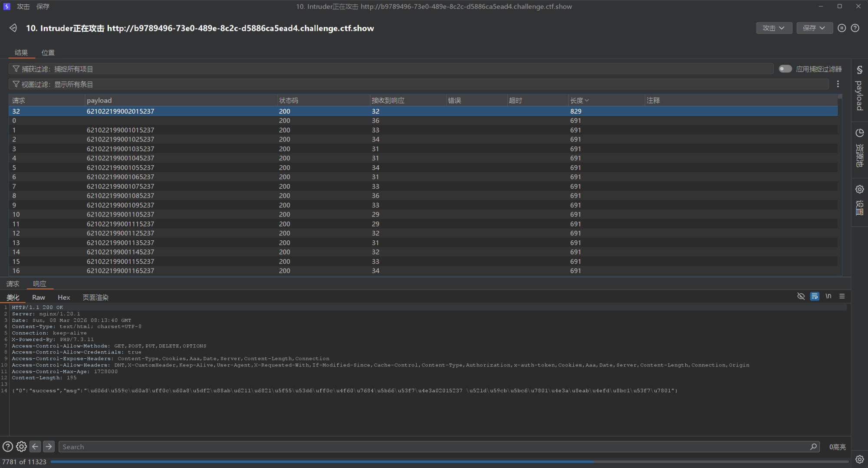
Task: Click the back arrow icon beside attack title
Action: point(13,28)
